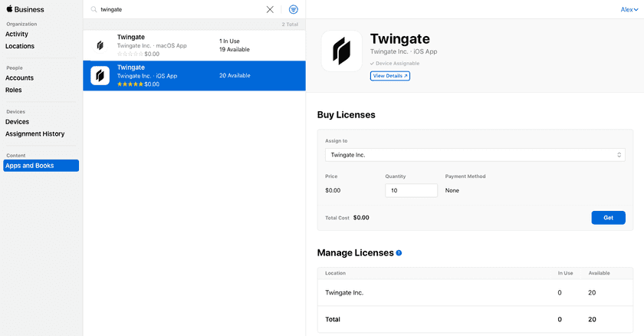The height and width of the screenshot is (336, 644).
Task: Open the Alex account menu
Action: coord(628,9)
